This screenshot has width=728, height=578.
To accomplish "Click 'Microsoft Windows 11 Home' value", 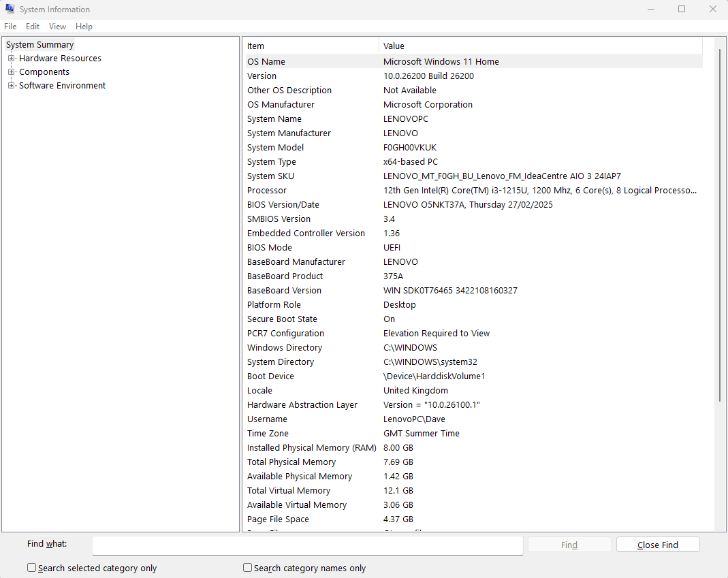I will pos(441,62).
